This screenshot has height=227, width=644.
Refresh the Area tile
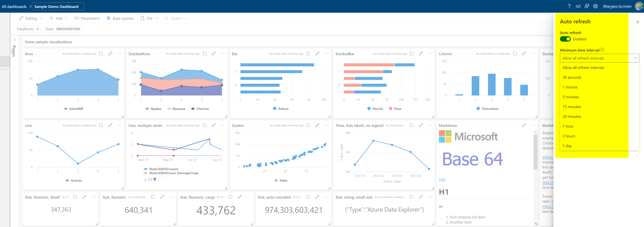tap(101, 53)
